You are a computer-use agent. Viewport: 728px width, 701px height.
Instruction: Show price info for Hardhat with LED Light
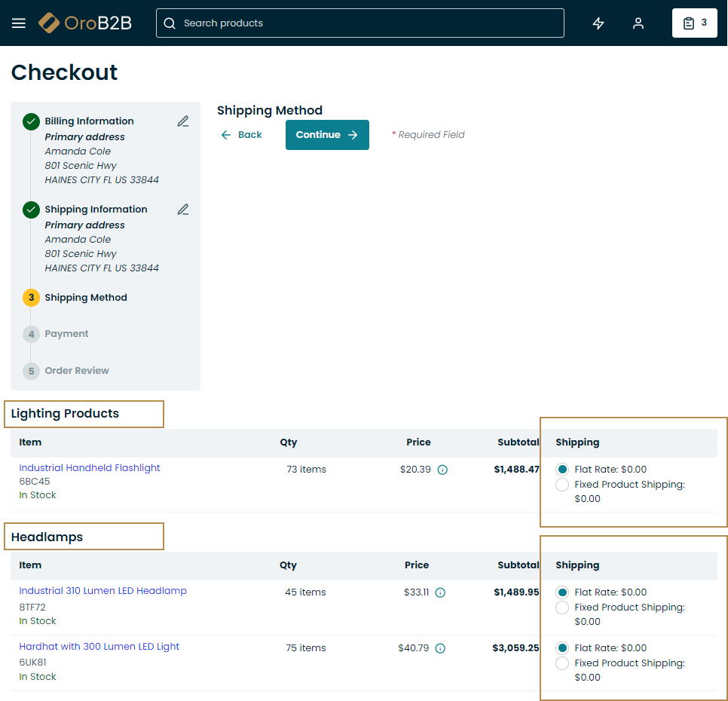pyautogui.click(x=440, y=648)
